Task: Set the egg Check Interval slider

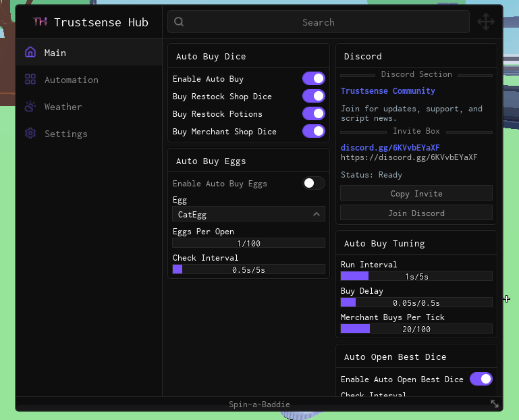Action: [248, 269]
